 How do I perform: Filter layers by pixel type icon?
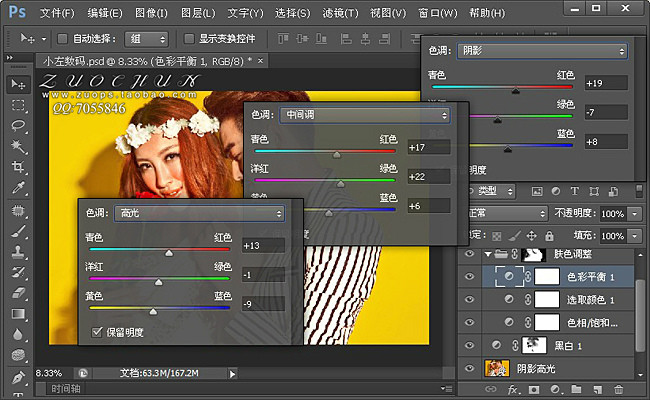pos(537,191)
